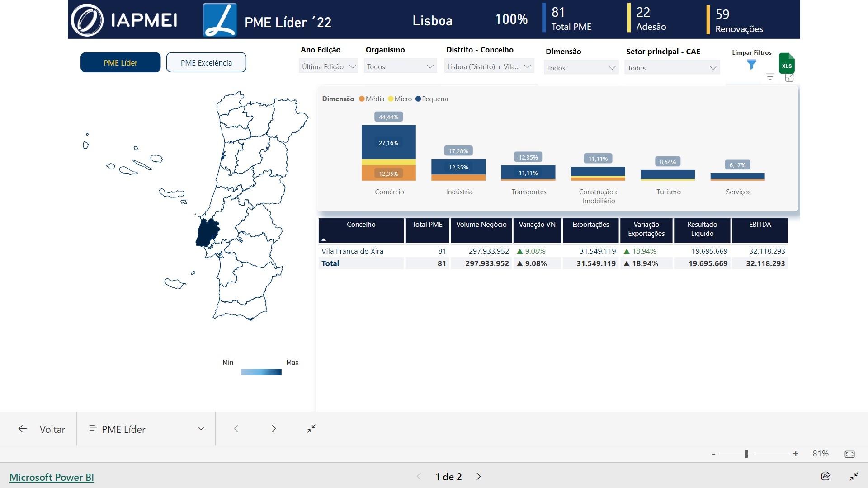Click the Micro legend item
Viewport: 868px width, 488px height.
tap(400, 99)
